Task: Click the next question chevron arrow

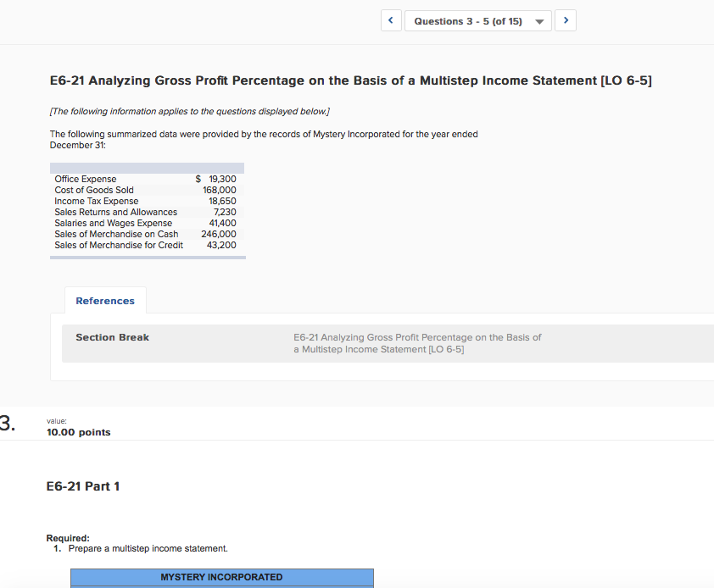Action: click(566, 20)
